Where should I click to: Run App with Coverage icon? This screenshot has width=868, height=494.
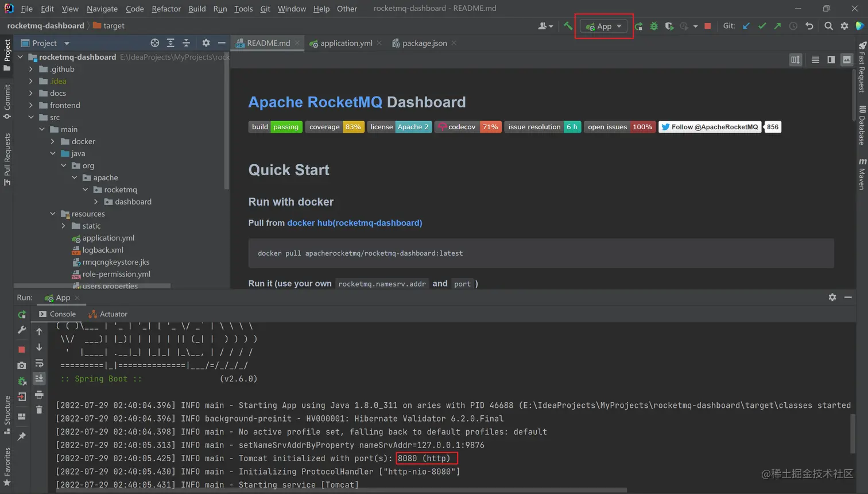coord(669,26)
